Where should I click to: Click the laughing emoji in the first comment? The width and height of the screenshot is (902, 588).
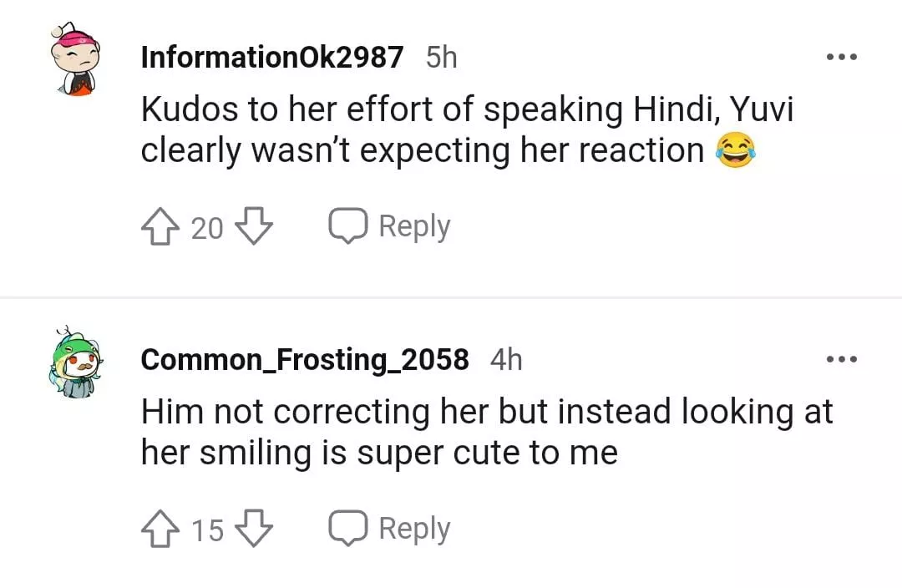pyautogui.click(x=736, y=152)
